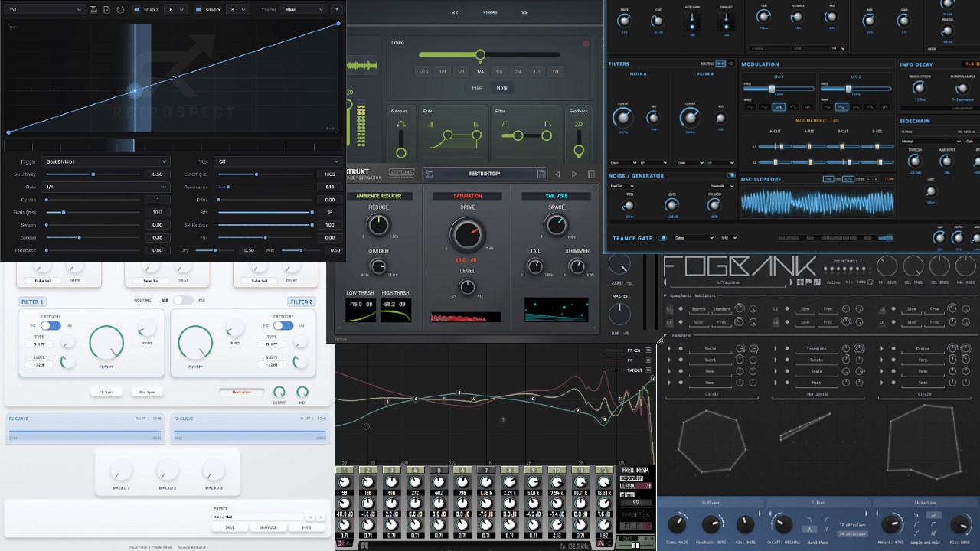Click the Autopan headphone icon
This screenshot has width=980, height=551.
pyautogui.click(x=401, y=125)
